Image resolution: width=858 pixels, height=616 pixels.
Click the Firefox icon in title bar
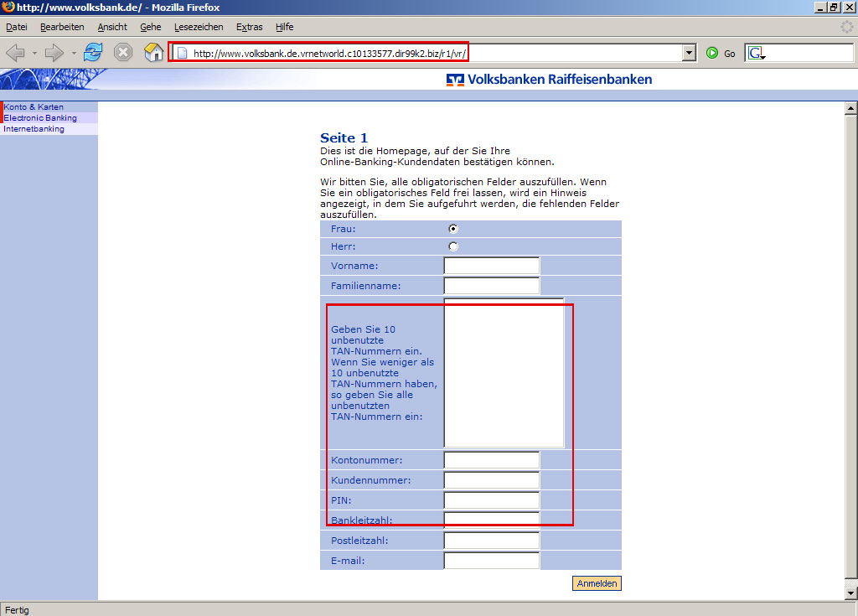pos(8,7)
